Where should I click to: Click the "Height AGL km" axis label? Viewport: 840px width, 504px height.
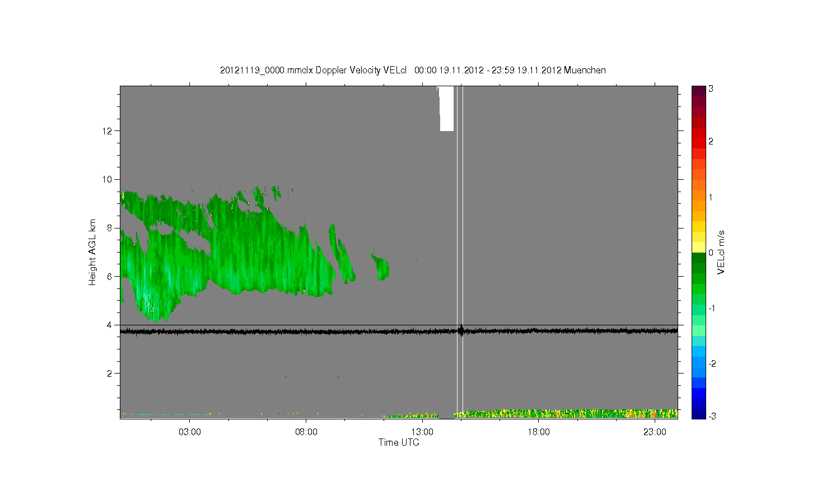point(92,252)
